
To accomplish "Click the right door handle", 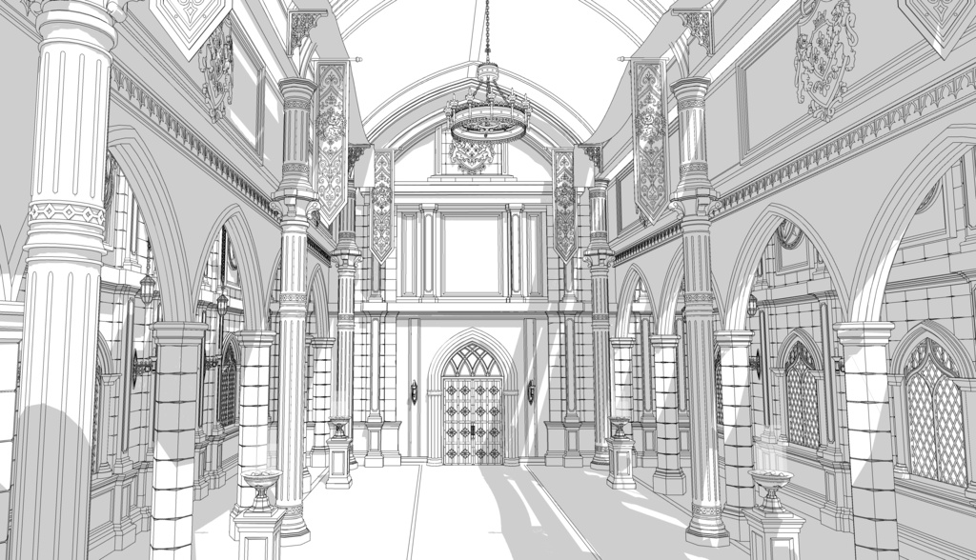I will (x=479, y=430).
